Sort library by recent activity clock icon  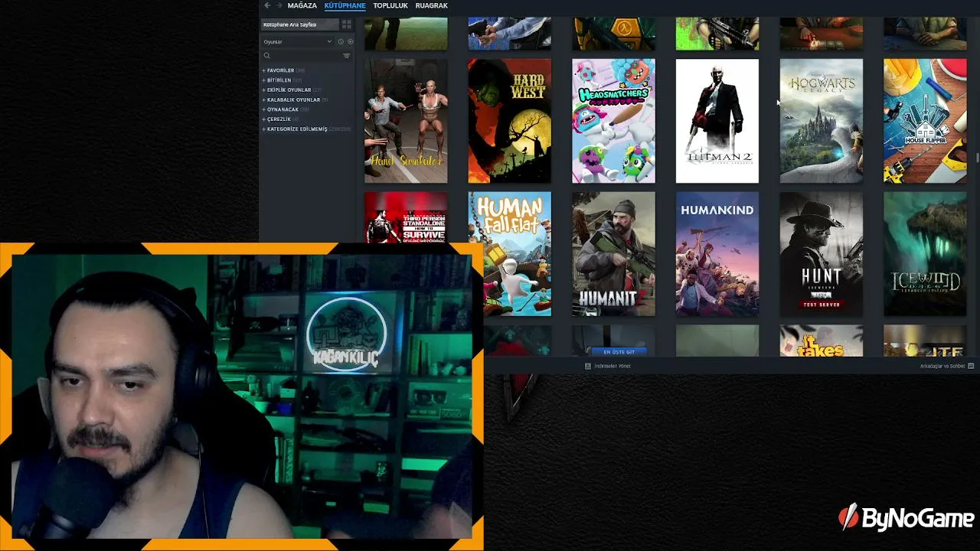[x=341, y=41]
